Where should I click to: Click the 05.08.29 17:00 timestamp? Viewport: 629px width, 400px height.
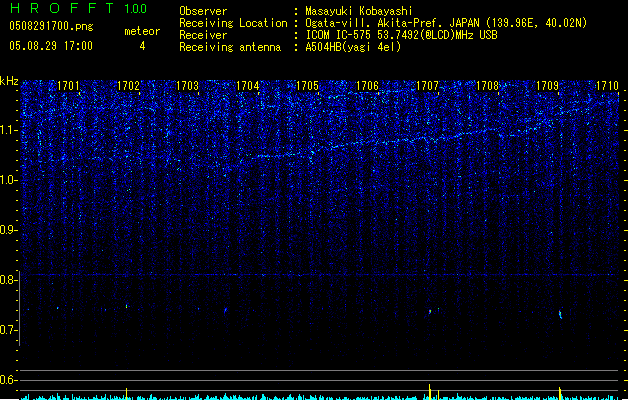(50, 46)
